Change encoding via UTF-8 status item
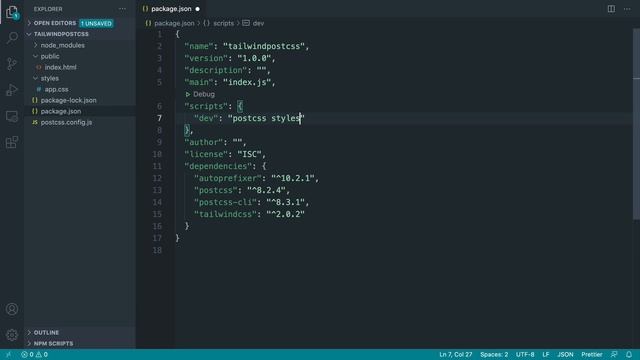The width and height of the screenshot is (640, 360). coord(525,354)
